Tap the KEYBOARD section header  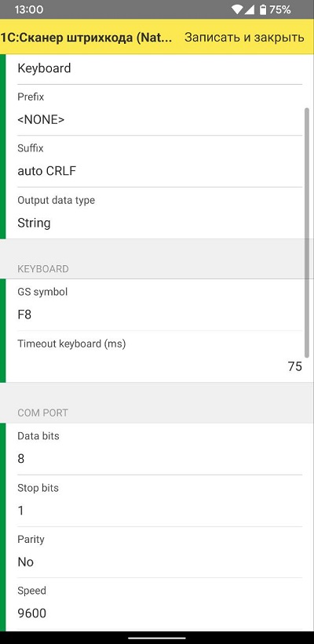click(42, 269)
